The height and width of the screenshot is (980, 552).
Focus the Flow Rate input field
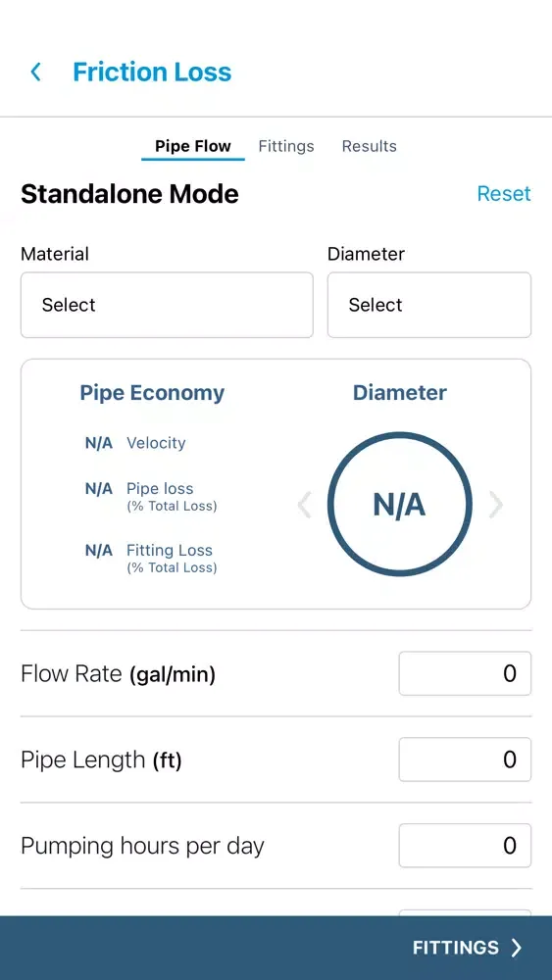tap(465, 673)
